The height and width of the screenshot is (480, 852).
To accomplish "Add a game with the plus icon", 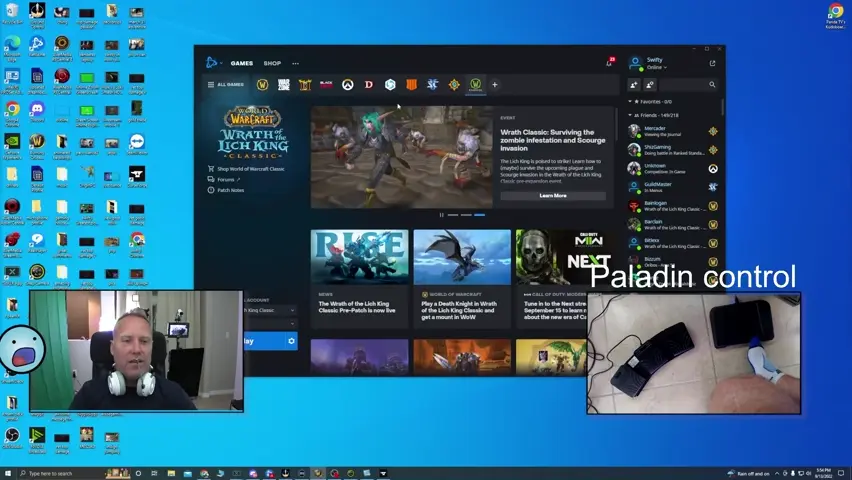I will tap(494, 85).
